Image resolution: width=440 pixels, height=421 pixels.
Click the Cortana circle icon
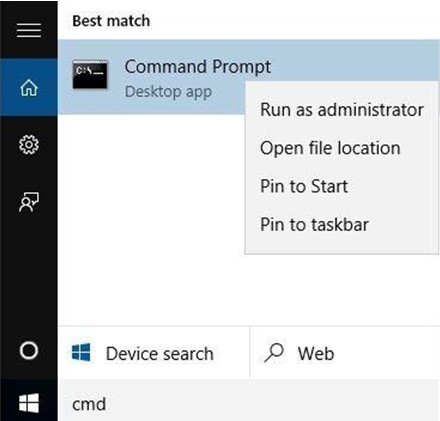tap(29, 350)
